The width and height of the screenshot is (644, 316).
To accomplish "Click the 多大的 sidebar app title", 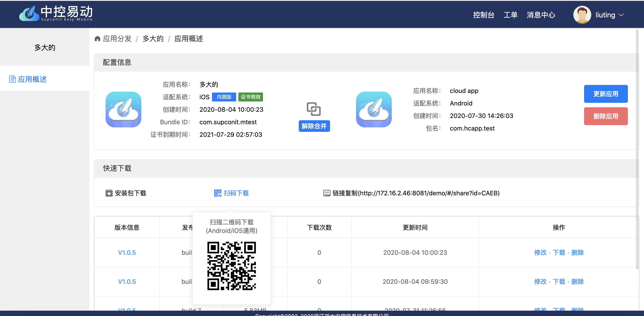I will point(45,47).
